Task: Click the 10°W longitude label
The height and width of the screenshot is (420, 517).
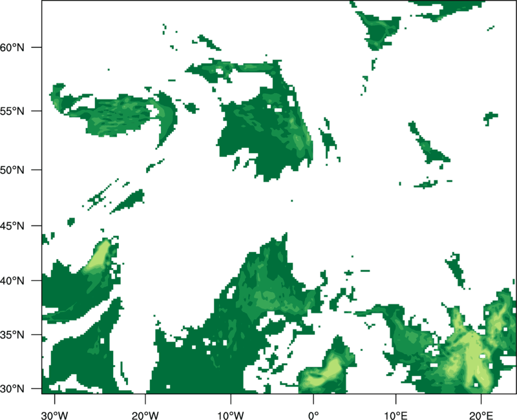Action: [231, 415]
